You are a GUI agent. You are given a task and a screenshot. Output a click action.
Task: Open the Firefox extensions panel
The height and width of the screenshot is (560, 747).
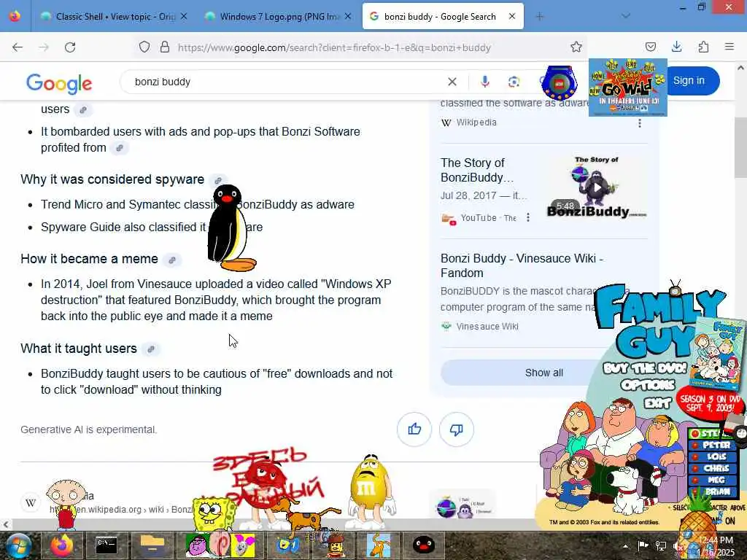point(703,47)
